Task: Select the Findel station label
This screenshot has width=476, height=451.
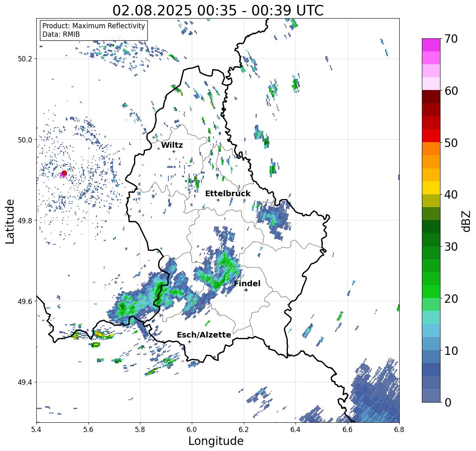Action: click(x=247, y=284)
